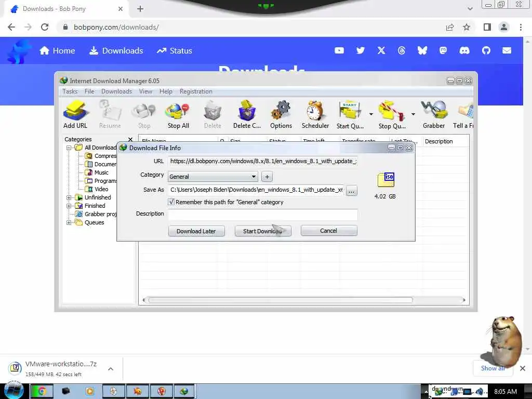Click Show all in downloads bar
The width and height of the screenshot is (532, 399).
tap(493, 368)
